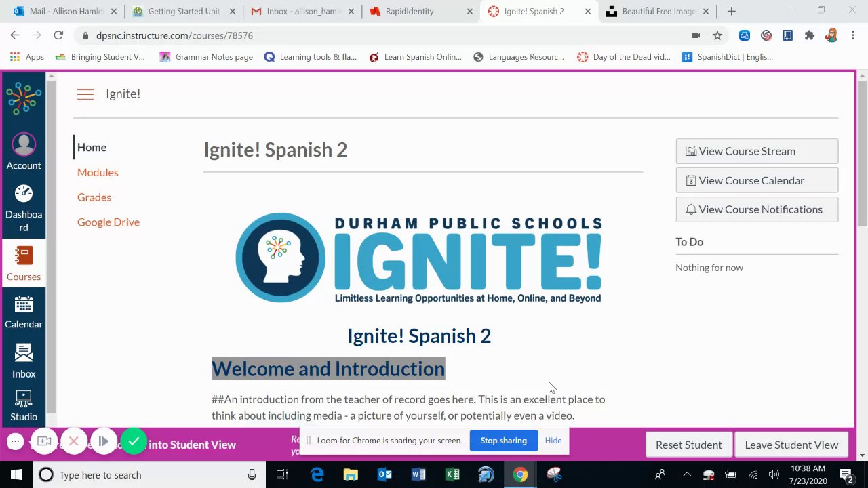Open Modules in the course navigation
The width and height of the screenshot is (868, 488).
[98, 172]
